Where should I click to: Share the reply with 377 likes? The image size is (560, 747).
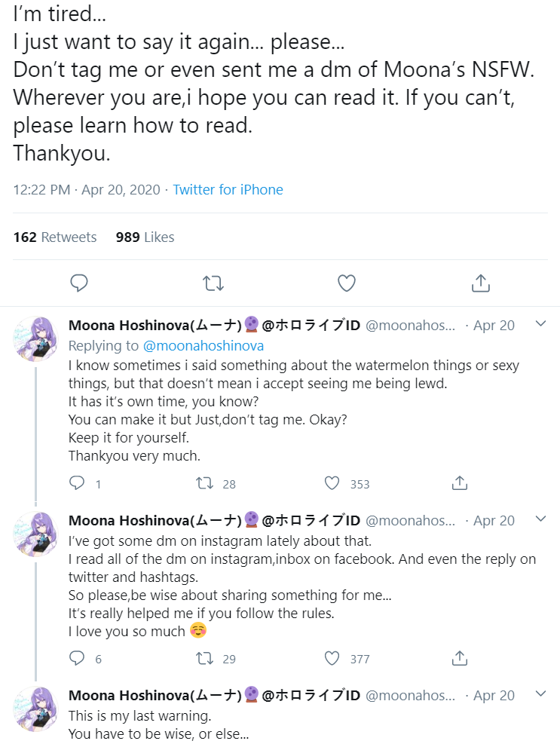point(460,658)
